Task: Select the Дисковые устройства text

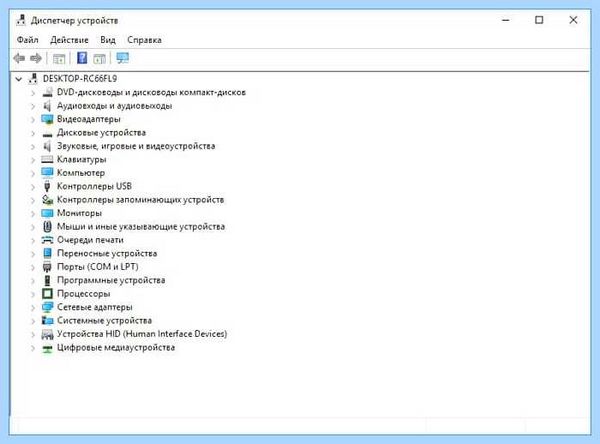Action: coord(101,132)
